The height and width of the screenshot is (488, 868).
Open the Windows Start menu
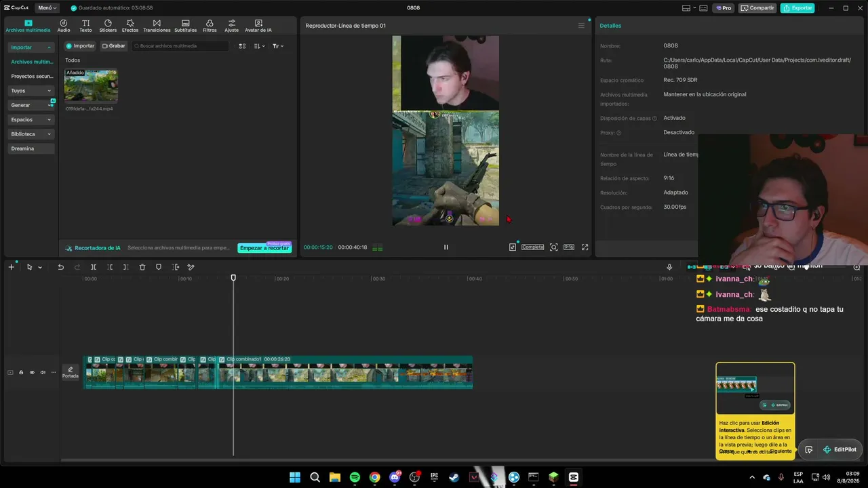(x=295, y=477)
